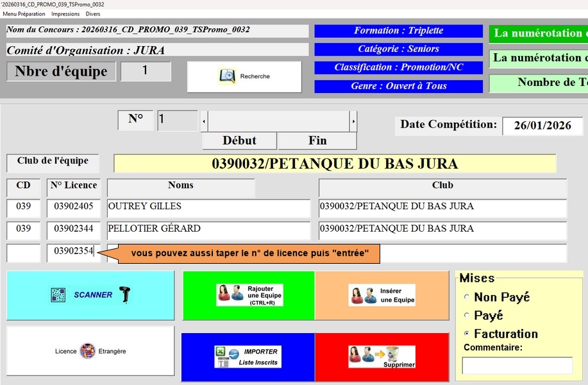Viewport: 588px width, 385px height.
Task: Jump to first team with Début
Action: pyautogui.click(x=239, y=141)
